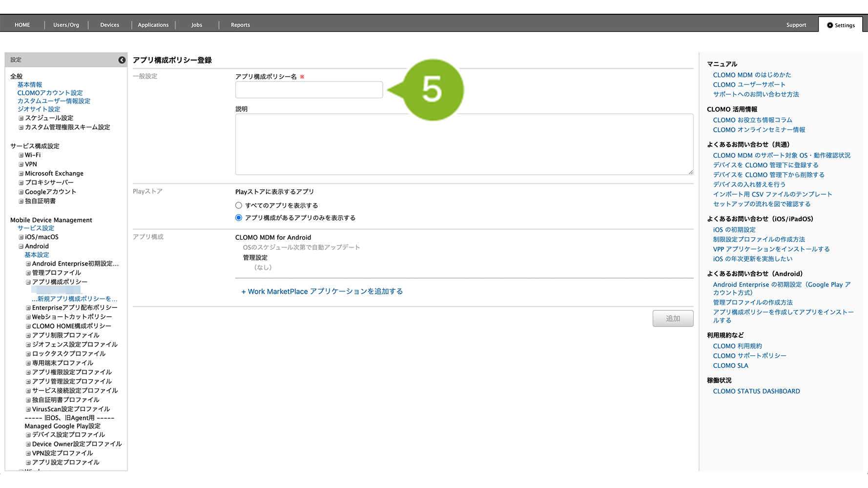868x488 pixels.
Task: Select アプリ管理設定プロファイル tree item
Action: tap(72, 382)
